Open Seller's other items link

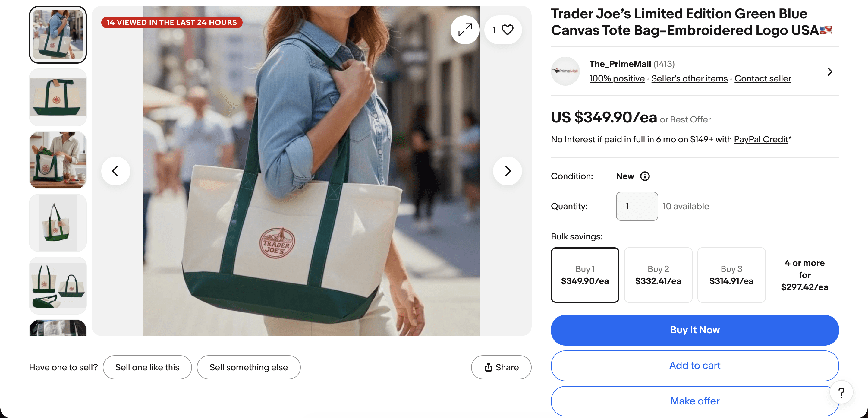[689, 78]
